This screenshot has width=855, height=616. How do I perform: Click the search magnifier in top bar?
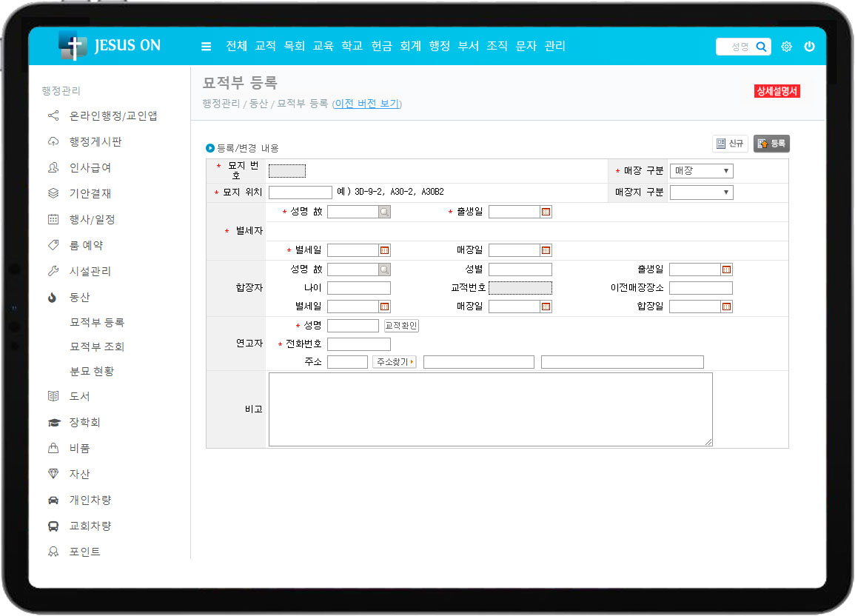tap(761, 47)
